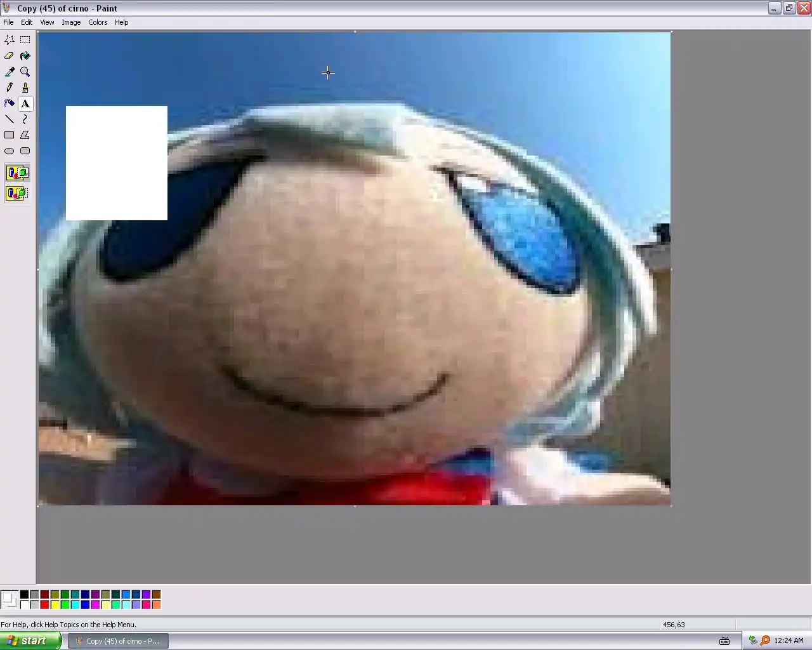Choose the dark gray color swatch
The width and height of the screenshot is (812, 650).
(x=34, y=595)
